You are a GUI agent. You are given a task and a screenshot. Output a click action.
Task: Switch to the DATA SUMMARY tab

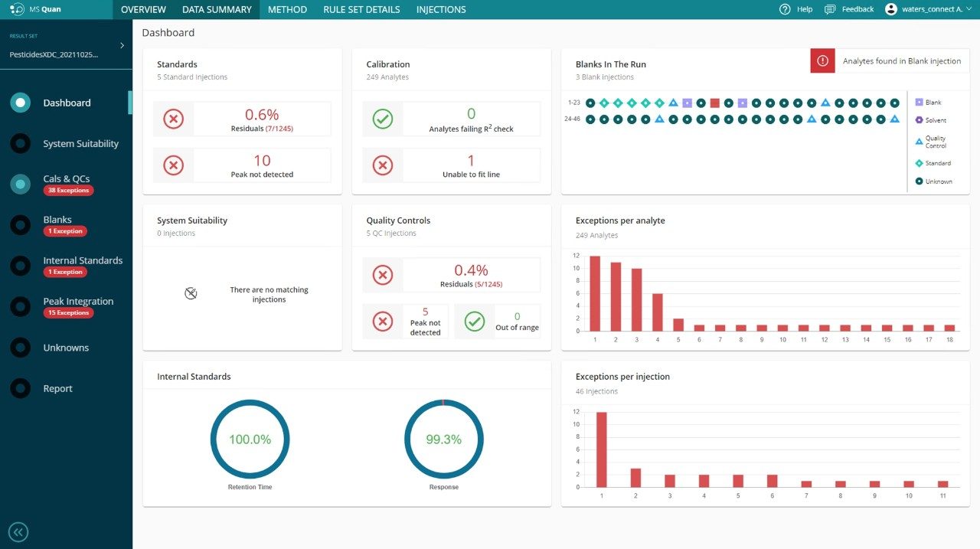[x=217, y=9]
